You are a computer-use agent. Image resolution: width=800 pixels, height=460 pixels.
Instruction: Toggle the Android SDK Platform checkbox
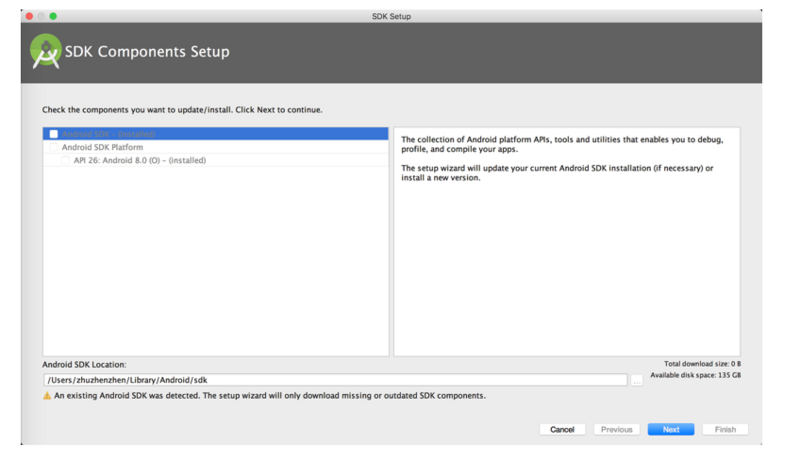[x=54, y=147]
